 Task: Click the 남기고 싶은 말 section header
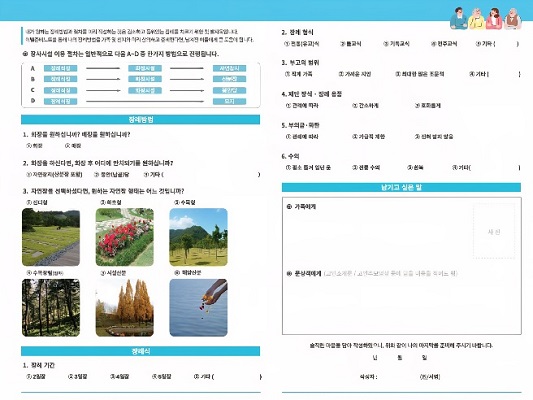tap(401, 187)
